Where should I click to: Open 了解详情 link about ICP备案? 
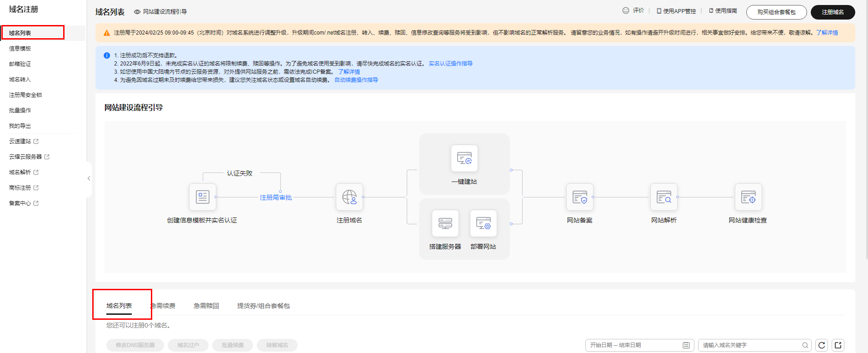point(349,72)
